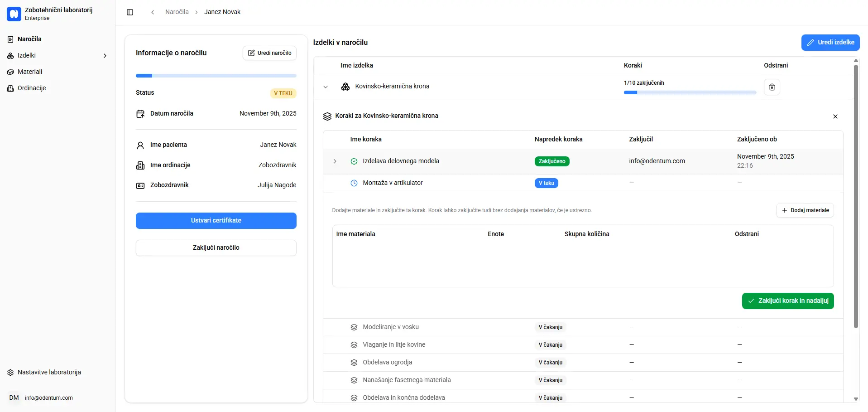The image size is (868, 412).
Task: Click the Zobotehnični laboratorij logo icon
Action: 14,14
